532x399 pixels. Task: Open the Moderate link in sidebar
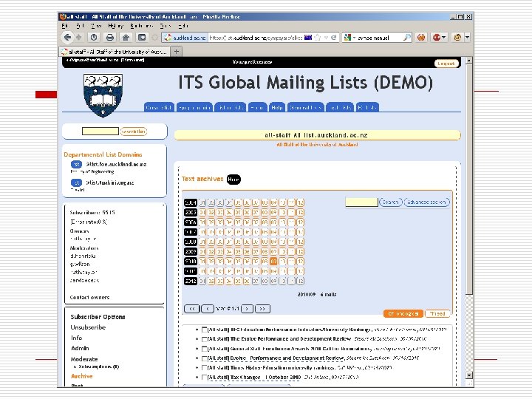pos(84,359)
